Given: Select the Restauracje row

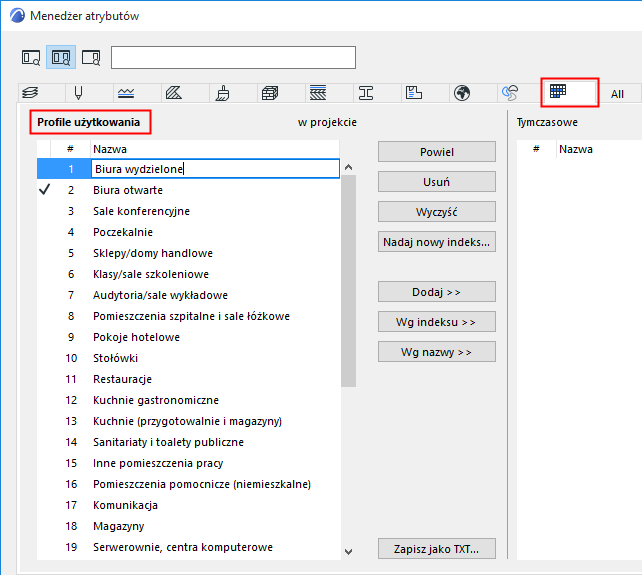Looking at the screenshot, I should point(188,379).
